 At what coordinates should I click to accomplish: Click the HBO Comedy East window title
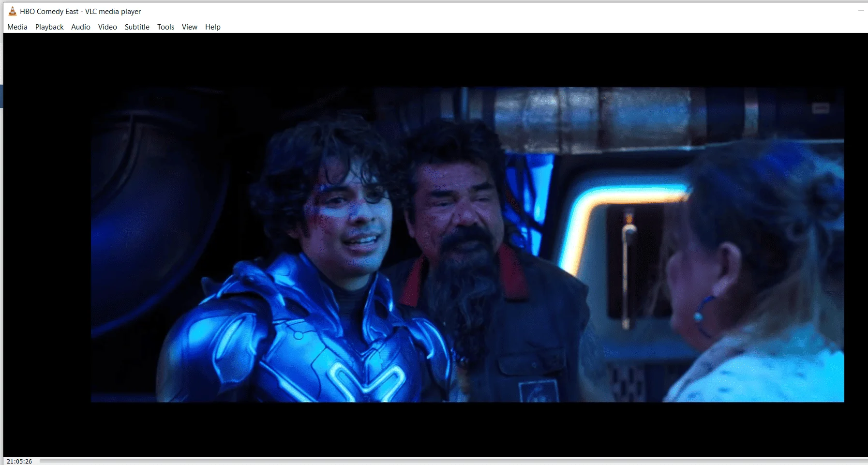click(x=80, y=11)
